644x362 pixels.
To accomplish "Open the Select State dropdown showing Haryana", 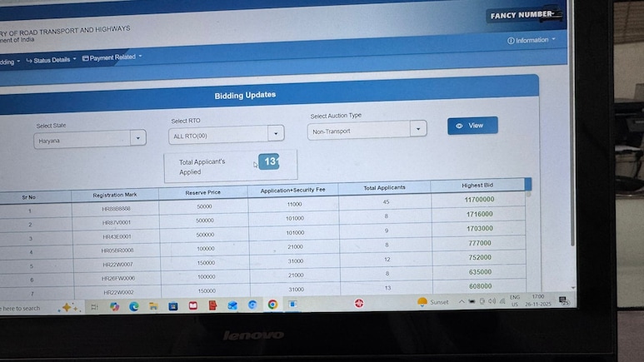I will point(90,140).
